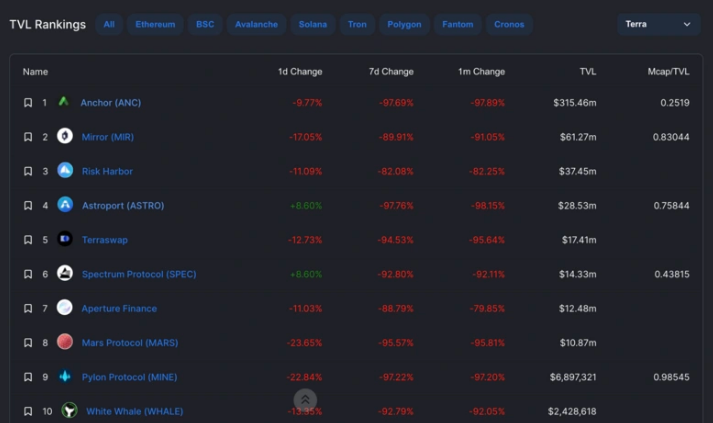This screenshot has width=713, height=423.
Task: Bookmark the White Whale (WHALE) row
Action: (x=28, y=411)
